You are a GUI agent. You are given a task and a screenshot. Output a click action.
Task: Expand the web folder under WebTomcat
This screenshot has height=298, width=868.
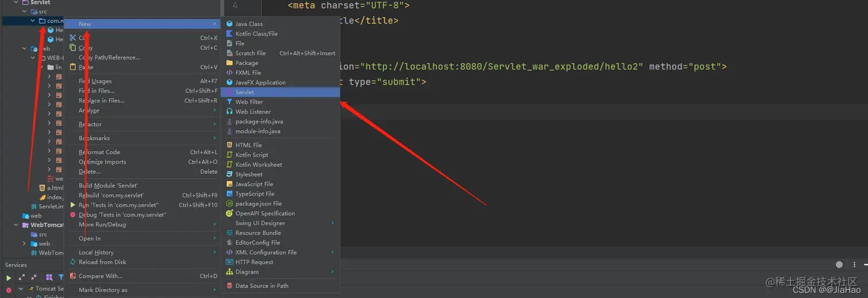click(x=24, y=243)
